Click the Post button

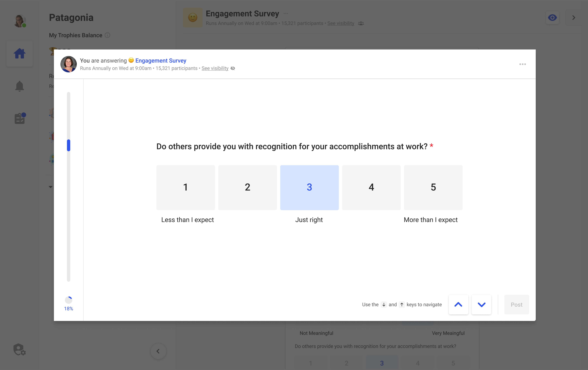516,304
